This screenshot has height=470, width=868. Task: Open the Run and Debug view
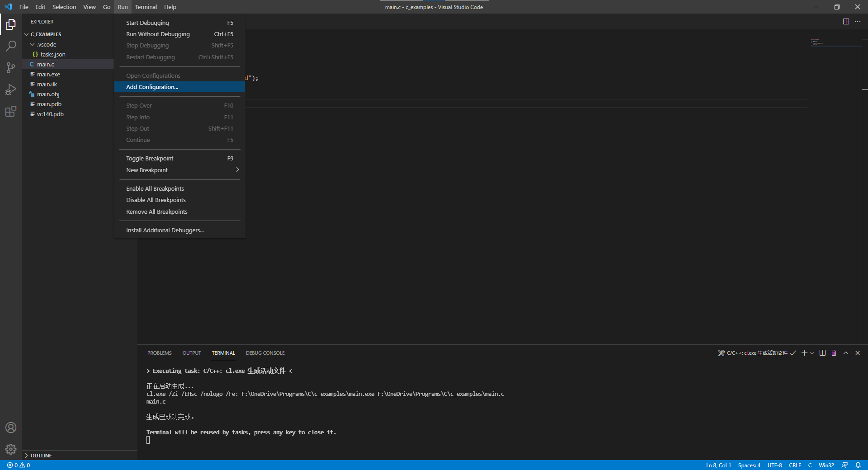[11, 89]
